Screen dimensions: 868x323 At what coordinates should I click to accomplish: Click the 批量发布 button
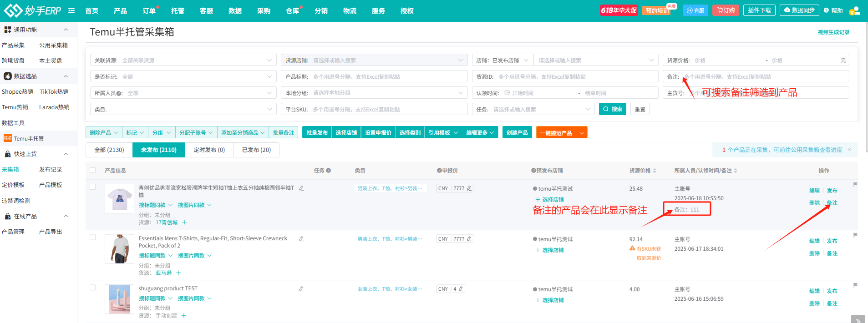(317, 132)
